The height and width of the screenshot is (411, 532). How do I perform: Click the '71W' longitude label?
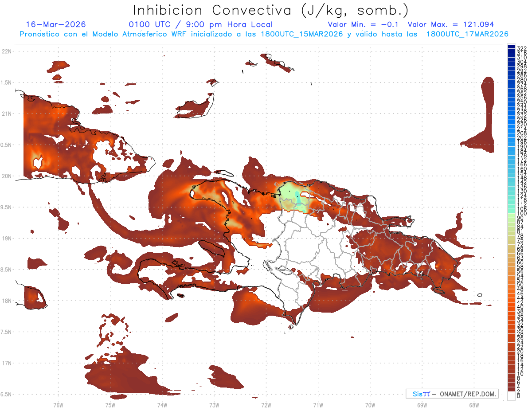[318, 405]
